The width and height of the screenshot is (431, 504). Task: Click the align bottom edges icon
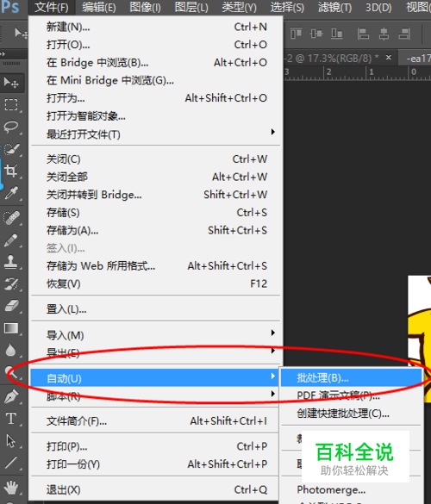coord(337,33)
